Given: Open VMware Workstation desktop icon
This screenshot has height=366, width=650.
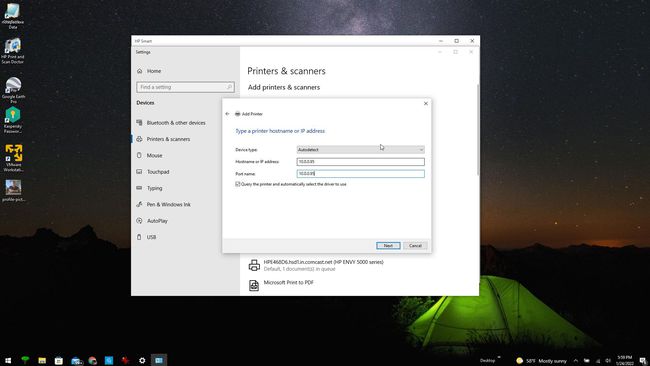Looking at the screenshot, I should coord(13,158).
